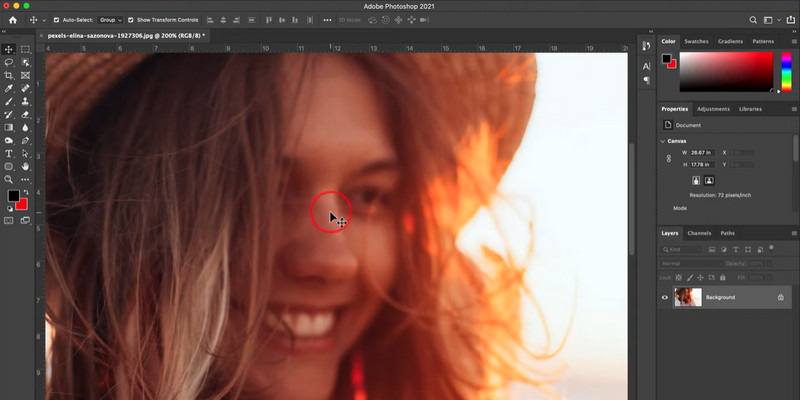The height and width of the screenshot is (400, 800).
Task: Open the Adjustments tab
Action: 713,109
